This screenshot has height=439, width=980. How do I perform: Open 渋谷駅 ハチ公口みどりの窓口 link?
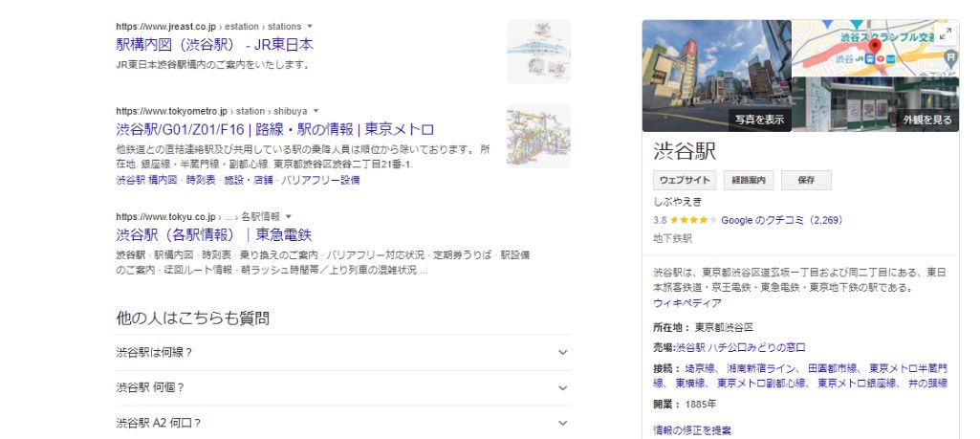pyautogui.click(x=740, y=347)
